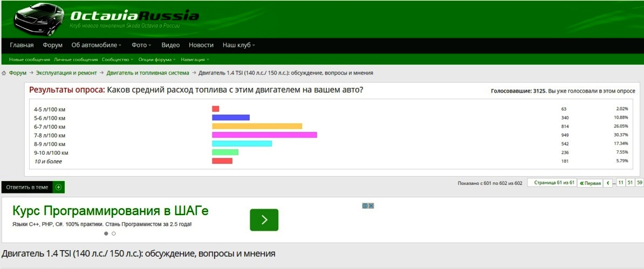Expand the Опции форума dropdown
The width and height of the screenshot is (644, 269).
coord(157,59)
